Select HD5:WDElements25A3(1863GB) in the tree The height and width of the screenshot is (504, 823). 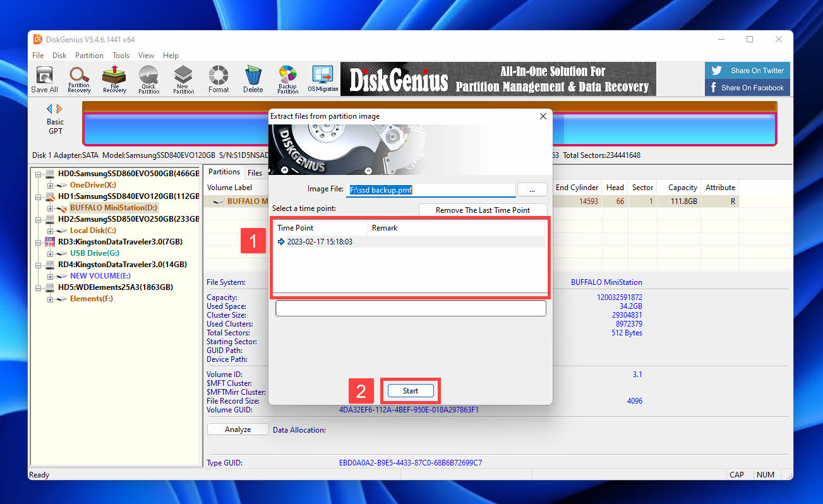[116, 287]
